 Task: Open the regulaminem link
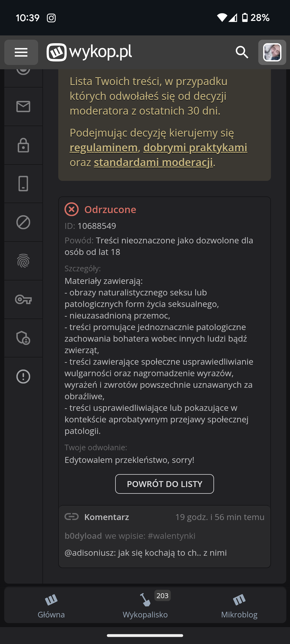[104, 148]
